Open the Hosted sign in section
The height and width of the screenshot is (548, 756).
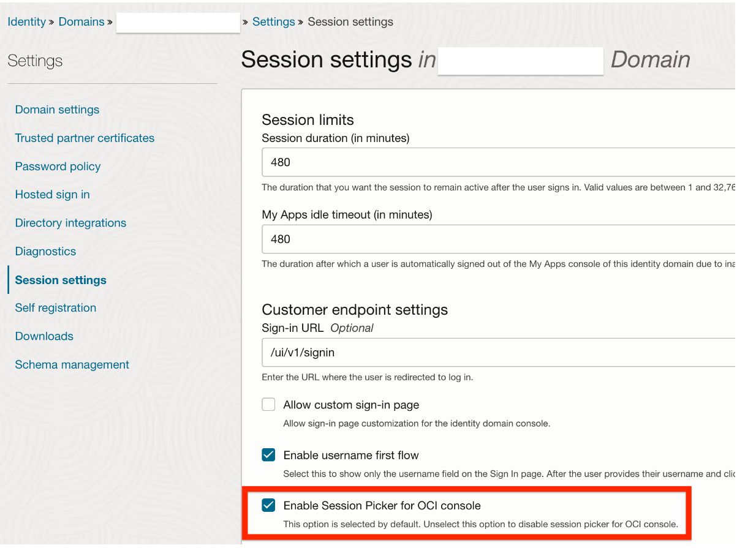52,194
